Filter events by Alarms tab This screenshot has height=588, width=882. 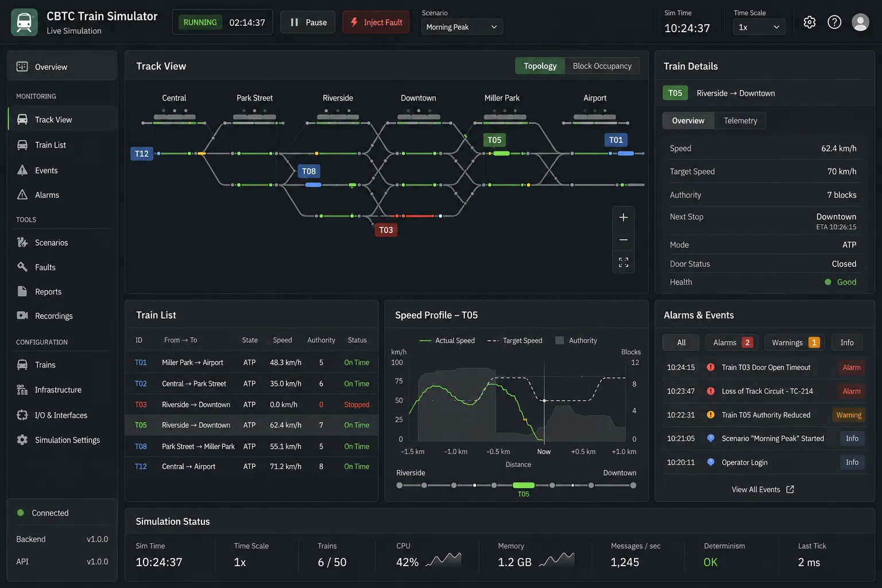pyautogui.click(x=732, y=342)
